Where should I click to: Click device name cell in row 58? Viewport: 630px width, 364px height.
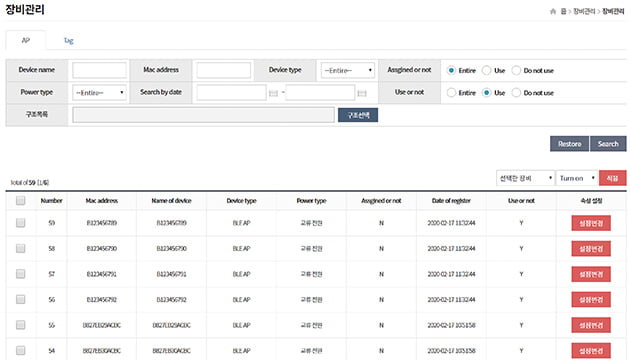coord(172,249)
